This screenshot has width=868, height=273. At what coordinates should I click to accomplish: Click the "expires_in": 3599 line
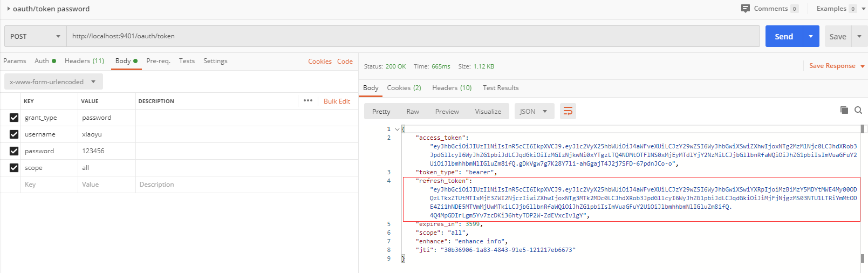click(449, 224)
